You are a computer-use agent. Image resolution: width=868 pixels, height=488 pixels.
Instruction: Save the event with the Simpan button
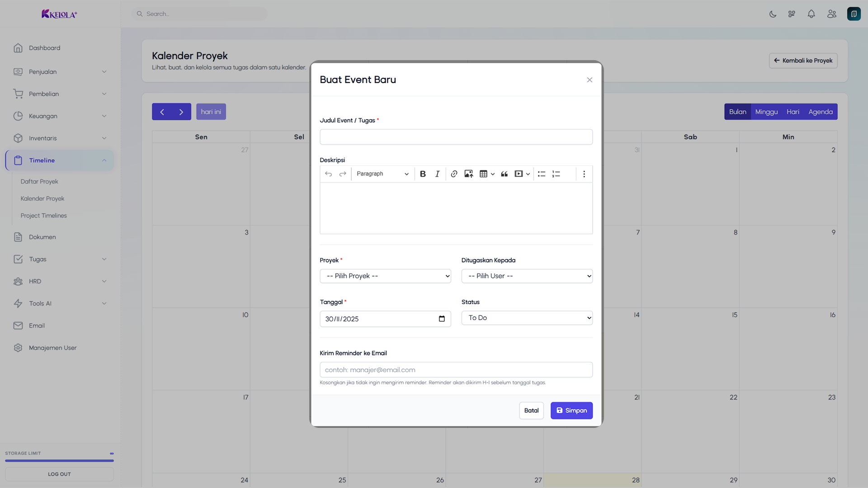coord(571,410)
